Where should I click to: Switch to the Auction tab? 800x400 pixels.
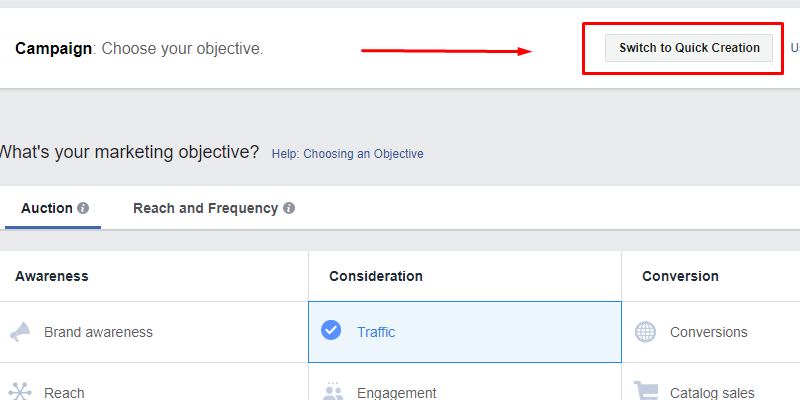[x=47, y=208]
